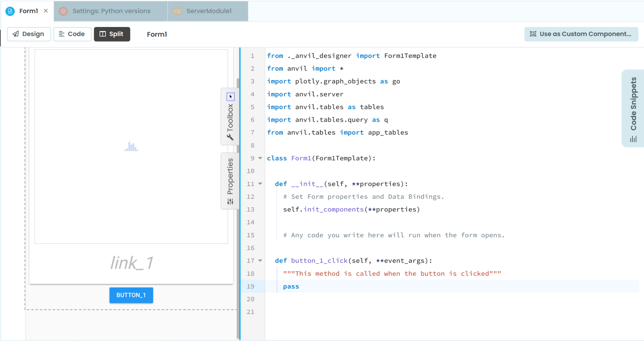Collapse the Form1 class definition
This screenshot has height=341, width=644.
259,158
